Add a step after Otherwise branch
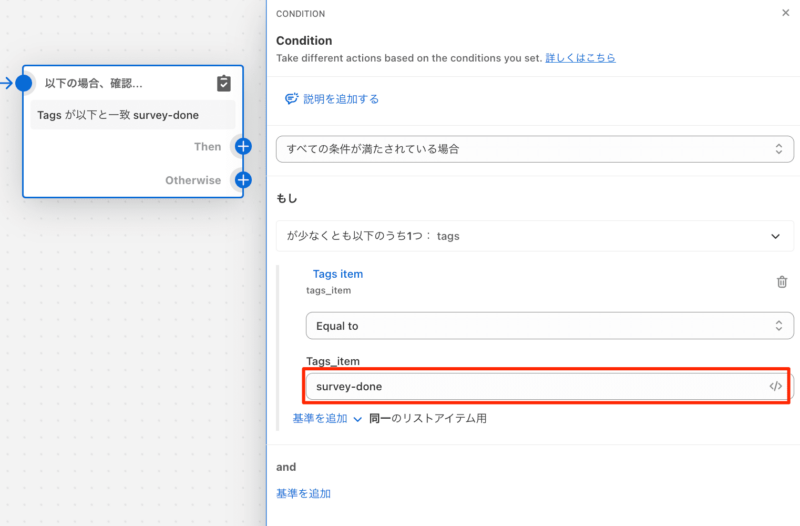This screenshot has height=526, width=800. click(x=243, y=180)
